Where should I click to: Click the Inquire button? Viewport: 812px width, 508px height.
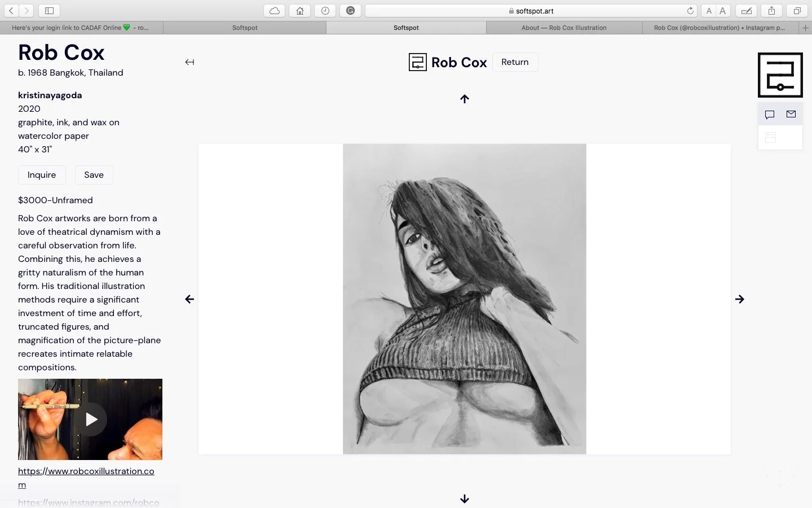[42, 175]
